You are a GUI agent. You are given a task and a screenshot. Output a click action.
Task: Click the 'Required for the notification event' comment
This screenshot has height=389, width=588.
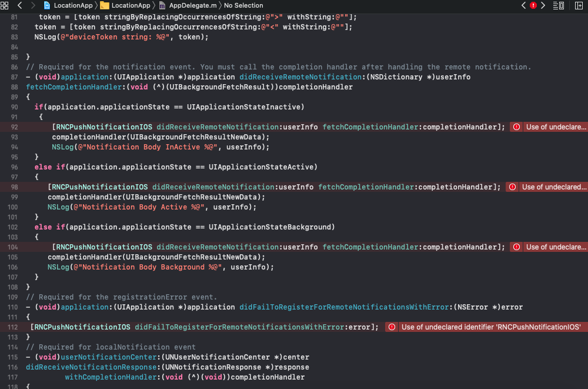point(278,67)
